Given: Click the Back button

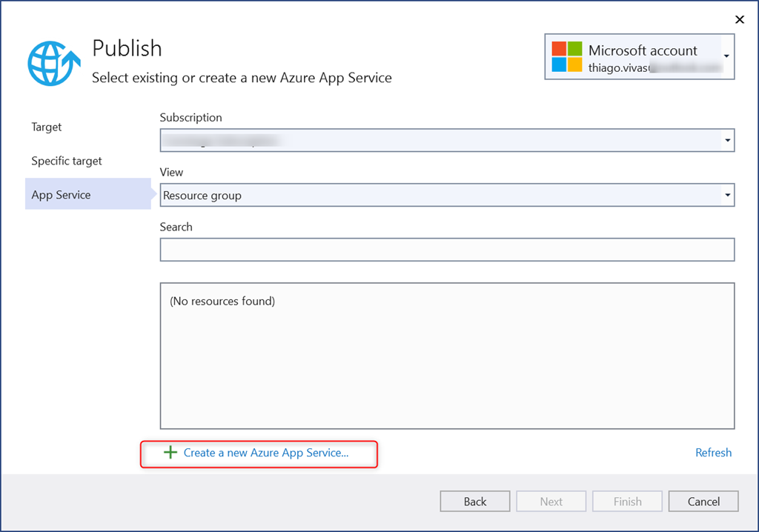Looking at the screenshot, I should pyautogui.click(x=475, y=502).
